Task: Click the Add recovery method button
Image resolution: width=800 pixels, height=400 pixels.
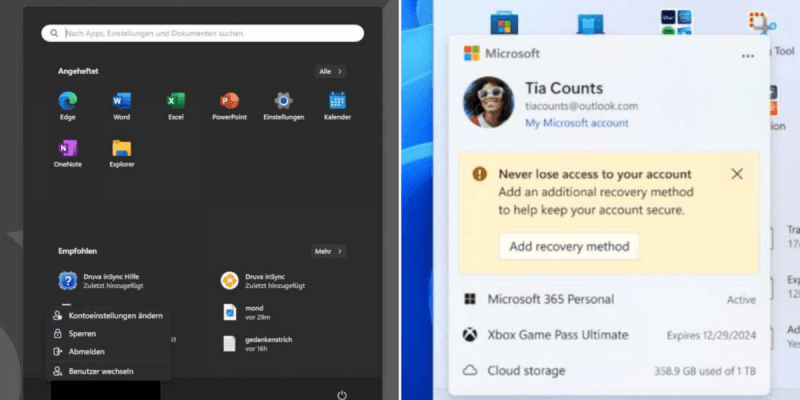Action: (x=569, y=246)
